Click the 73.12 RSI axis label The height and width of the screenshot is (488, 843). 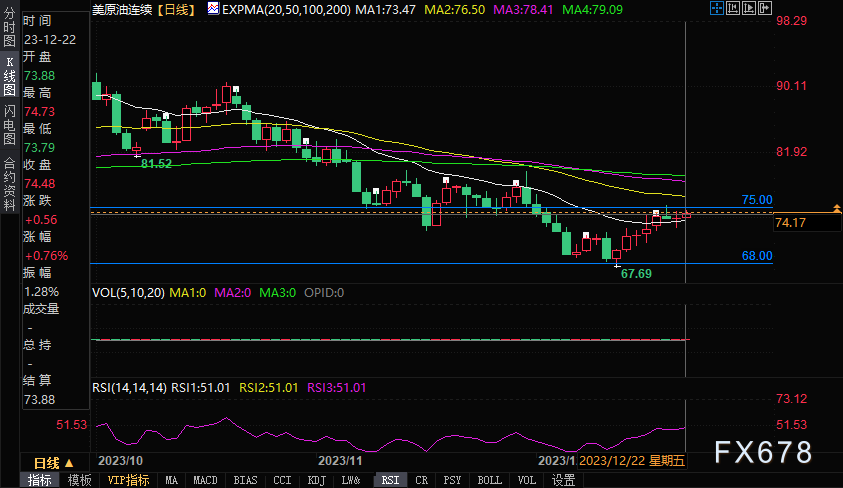coord(791,399)
